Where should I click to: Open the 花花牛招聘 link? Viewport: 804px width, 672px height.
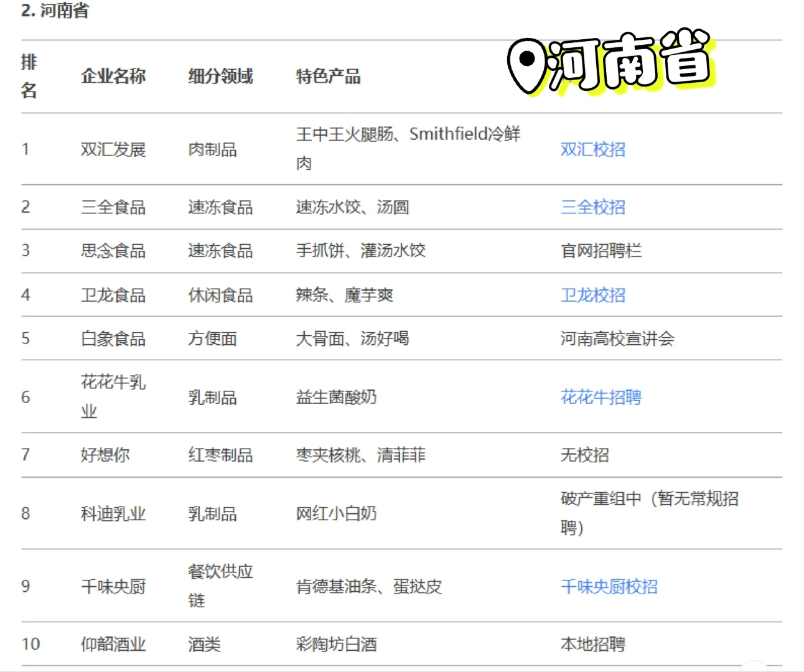(x=601, y=397)
